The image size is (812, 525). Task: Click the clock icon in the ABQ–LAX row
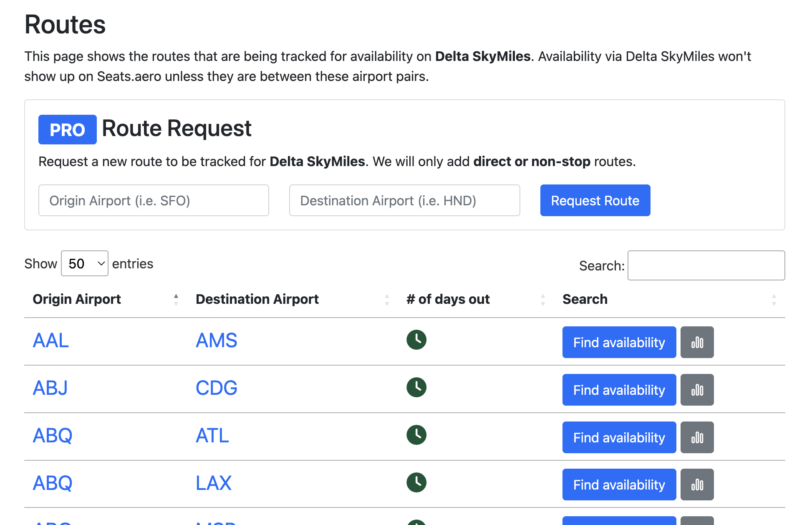point(416,482)
